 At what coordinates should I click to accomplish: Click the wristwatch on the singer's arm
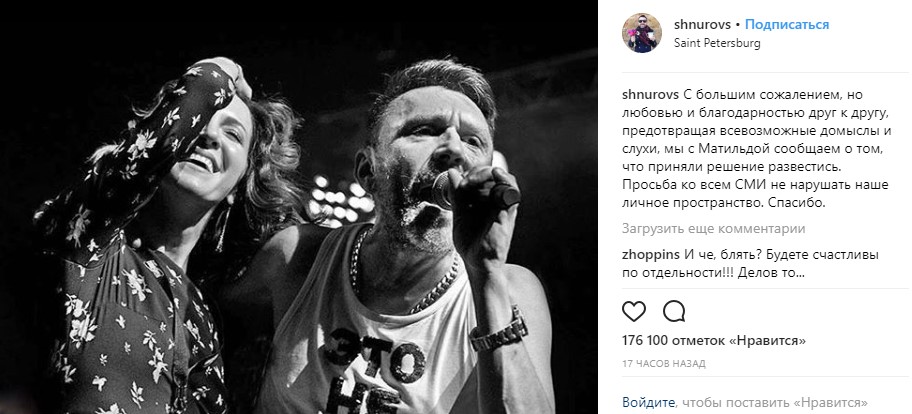tap(499, 329)
